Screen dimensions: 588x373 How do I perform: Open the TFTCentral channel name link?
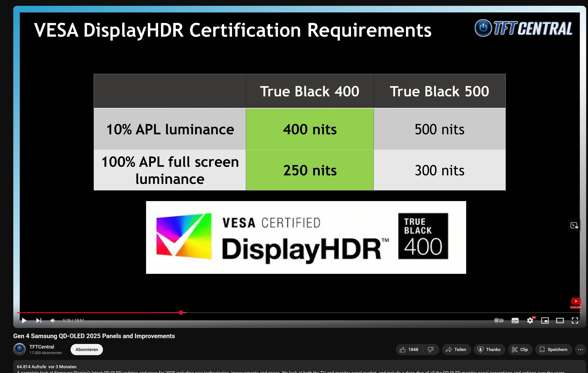(42, 347)
